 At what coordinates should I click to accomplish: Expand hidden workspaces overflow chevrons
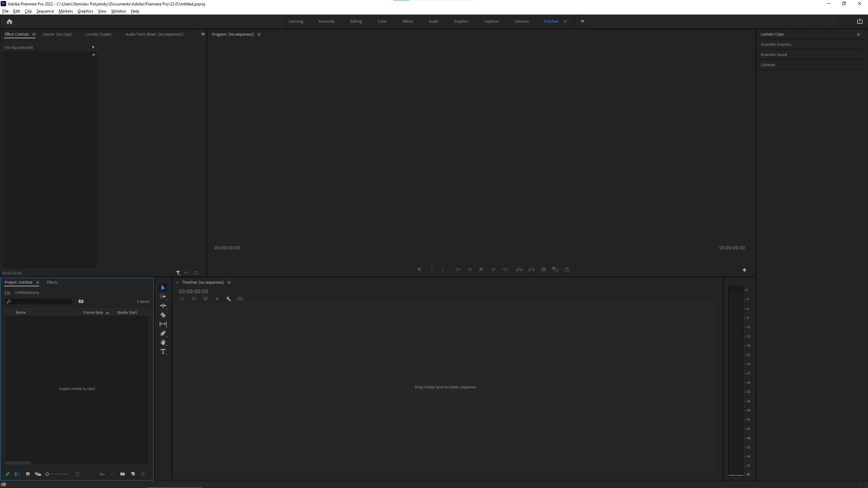click(x=583, y=21)
